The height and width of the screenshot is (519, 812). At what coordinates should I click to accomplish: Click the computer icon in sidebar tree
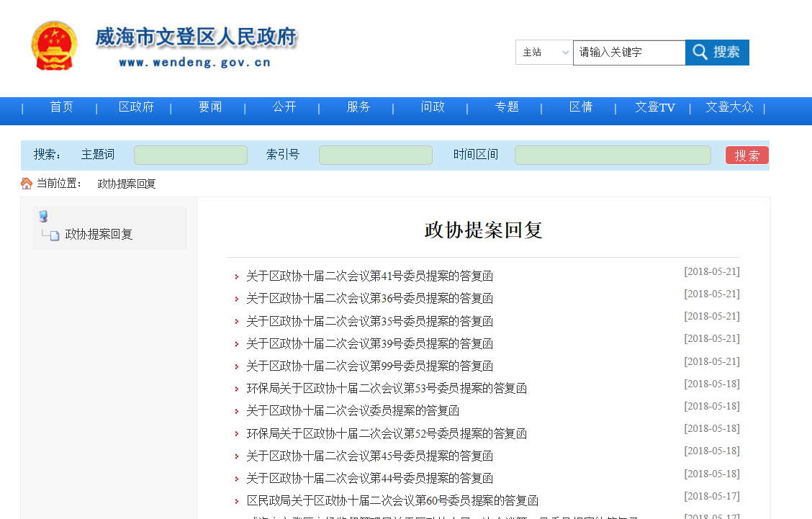click(x=43, y=217)
